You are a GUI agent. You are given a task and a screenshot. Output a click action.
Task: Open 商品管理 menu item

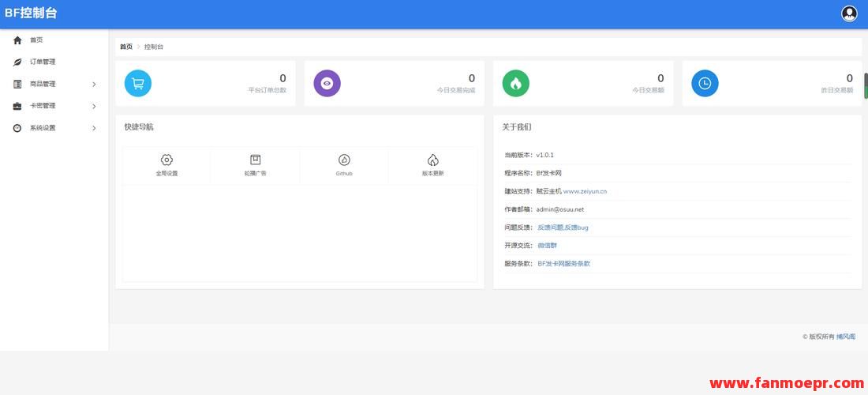click(x=43, y=85)
